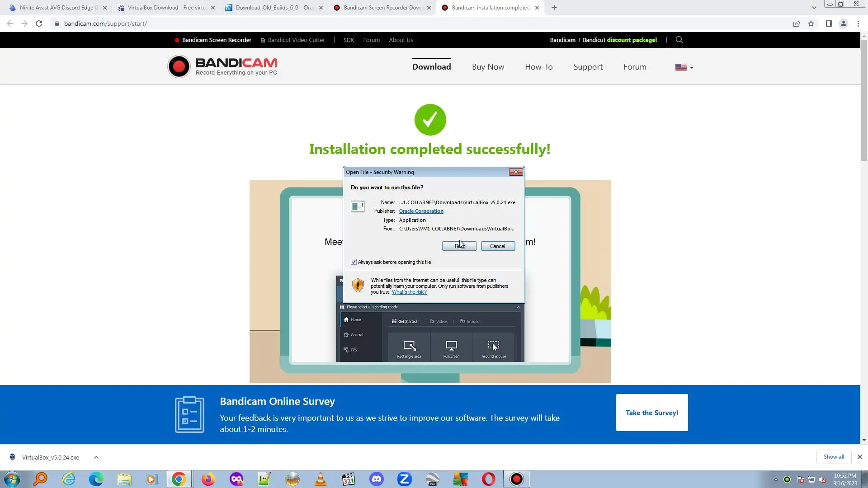Open language flag dropdown
The height and width of the screenshot is (488, 868).
(684, 67)
